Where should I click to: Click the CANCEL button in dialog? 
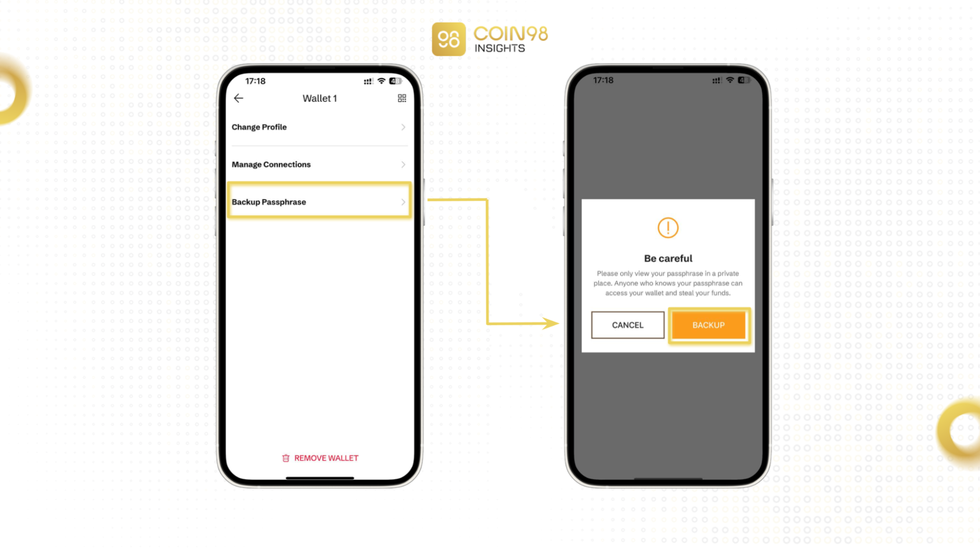(x=627, y=324)
